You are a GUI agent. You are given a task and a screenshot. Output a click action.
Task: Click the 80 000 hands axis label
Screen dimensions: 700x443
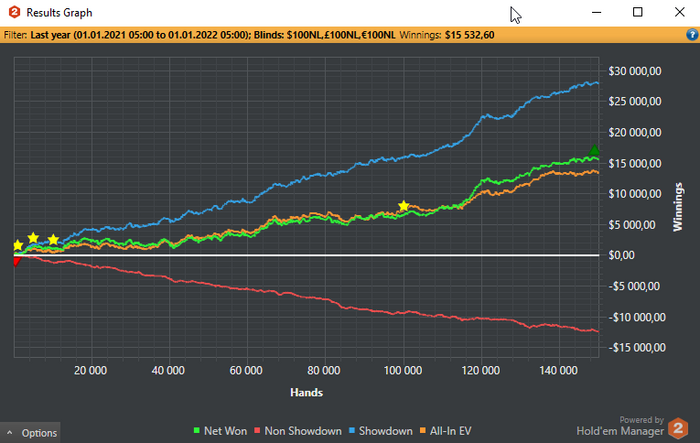pos(324,370)
